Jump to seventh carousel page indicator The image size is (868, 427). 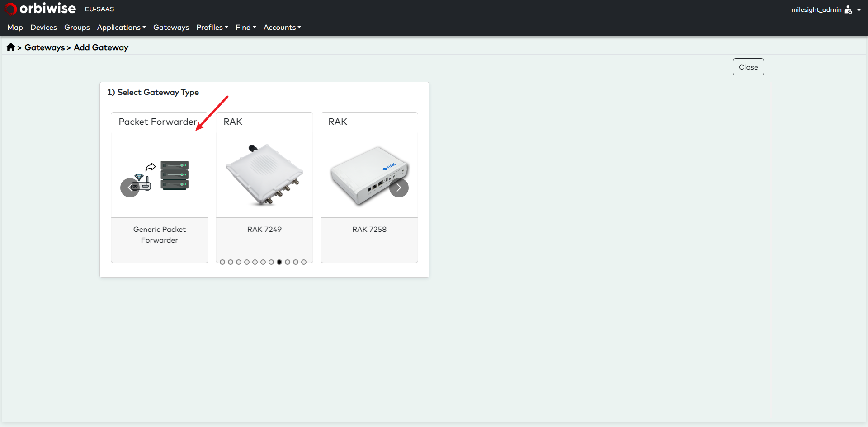pyautogui.click(x=271, y=262)
